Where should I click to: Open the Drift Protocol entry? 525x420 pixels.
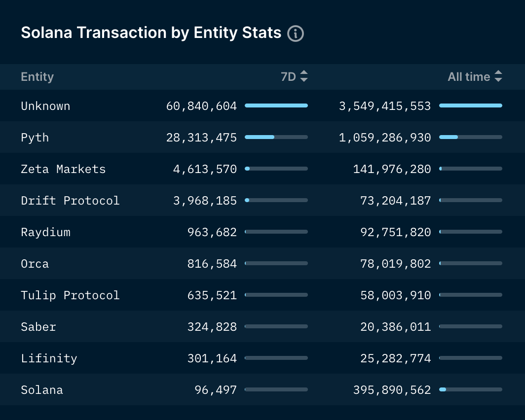pyautogui.click(x=70, y=200)
